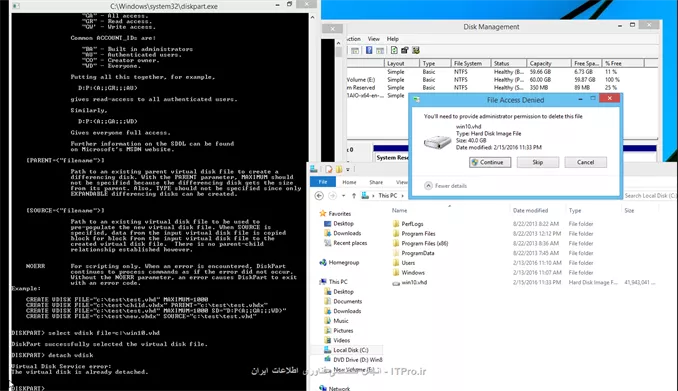Select 59.66 GB volume row capacity cell
678x391 pixels.
pos(540,72)
